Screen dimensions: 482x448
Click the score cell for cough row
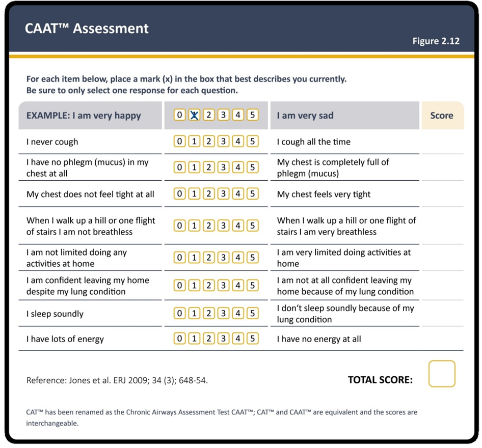coord(442,142)
